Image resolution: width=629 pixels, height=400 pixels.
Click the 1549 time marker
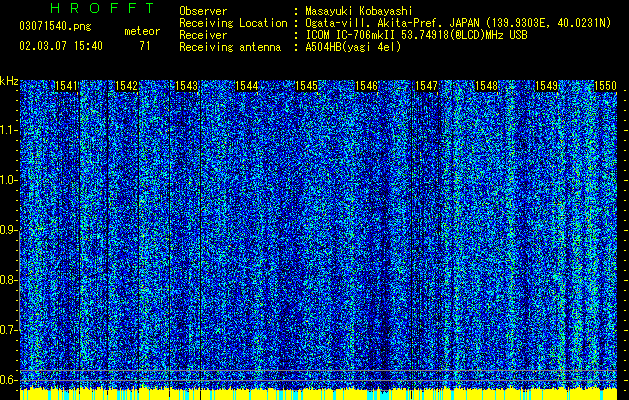[547, 86]
